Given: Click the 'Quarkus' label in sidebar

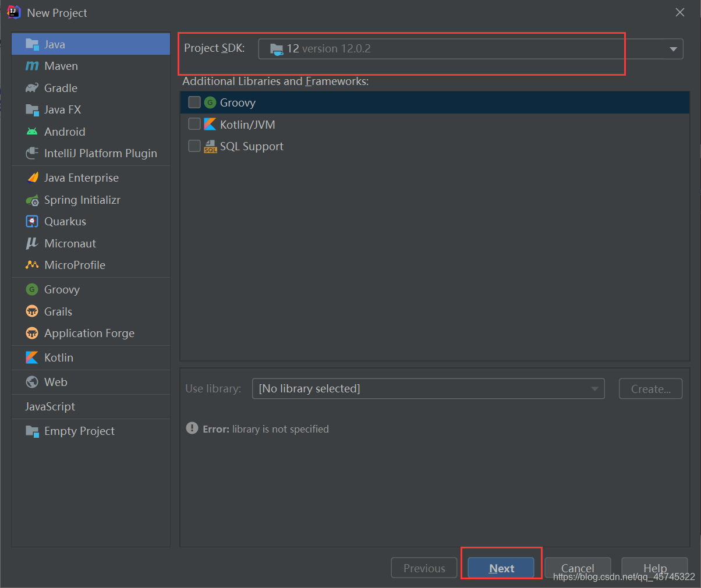Looking at the screenshot, I should [65, 221].
